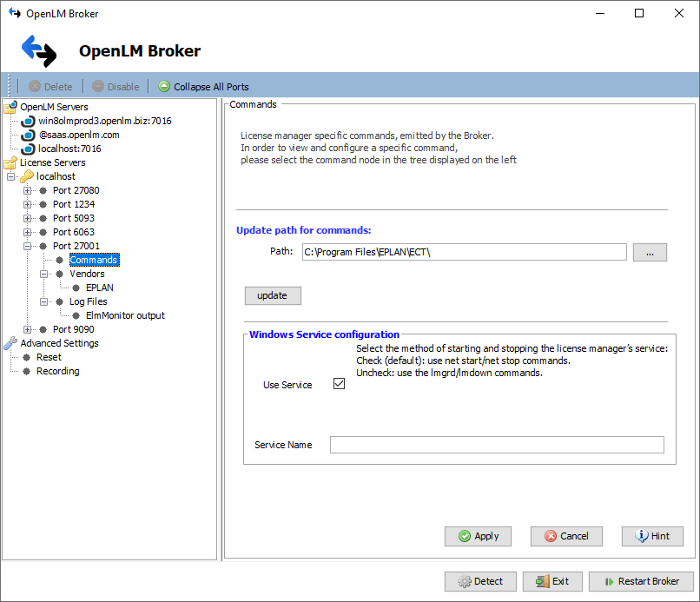This screenshot has height=602, width=700.
Task: Click the Advanced Settings gear icon
Action: coord(8,343)
